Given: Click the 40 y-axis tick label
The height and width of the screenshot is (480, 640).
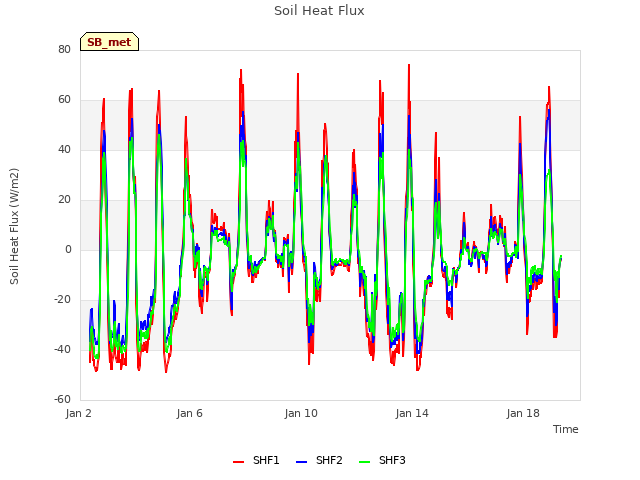Looking at the screenshot, I should pos(64,149).
